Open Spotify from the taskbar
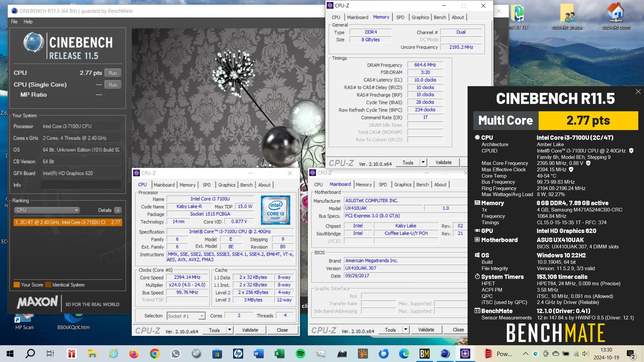The image size is (644, 362). pyautogui.click(x=300, y=354)
